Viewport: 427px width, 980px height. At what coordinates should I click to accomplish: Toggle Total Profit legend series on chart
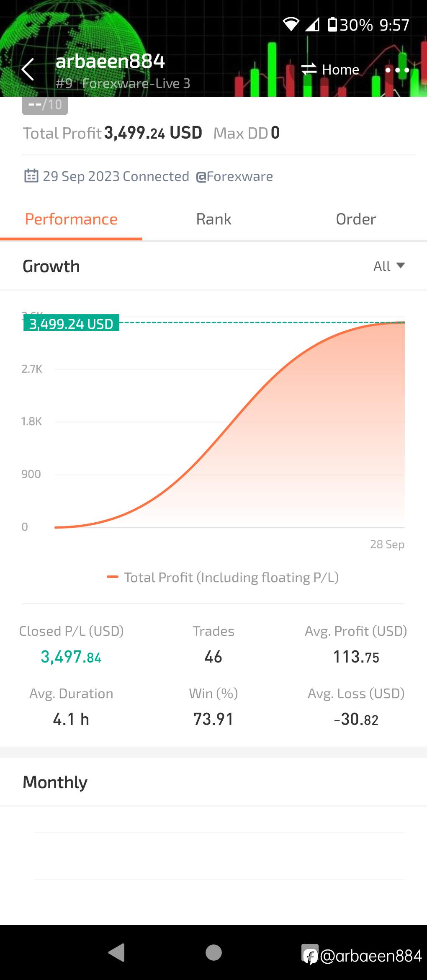223,578
